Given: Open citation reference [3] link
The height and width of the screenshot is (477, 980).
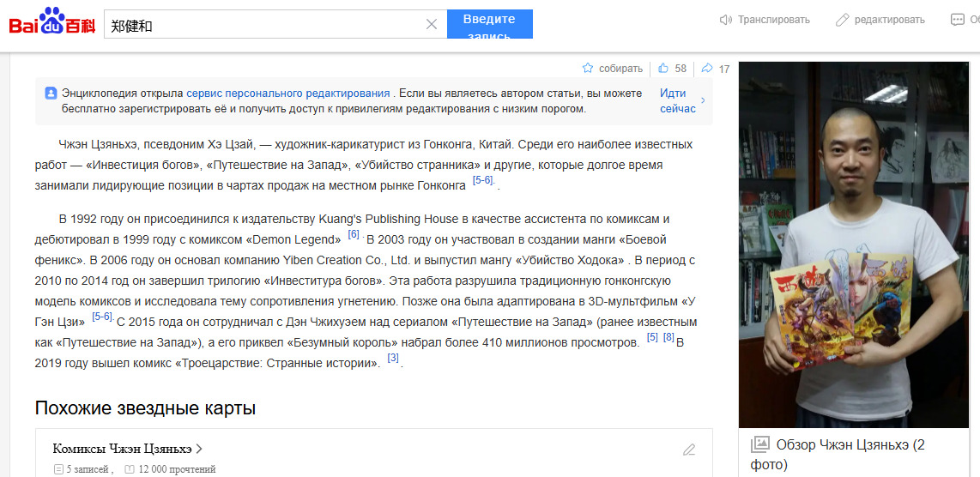Looking at the screenshot, I should 393,358.
